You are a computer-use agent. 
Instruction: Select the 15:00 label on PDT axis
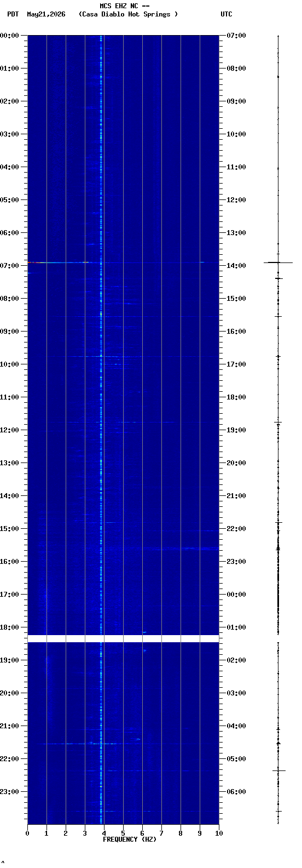tap(9, 529)
